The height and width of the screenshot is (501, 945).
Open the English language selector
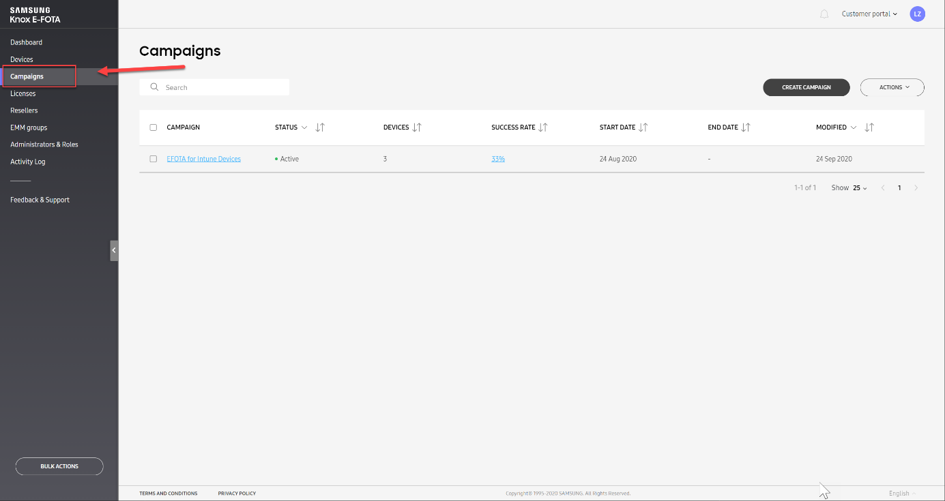pos(902,493)
